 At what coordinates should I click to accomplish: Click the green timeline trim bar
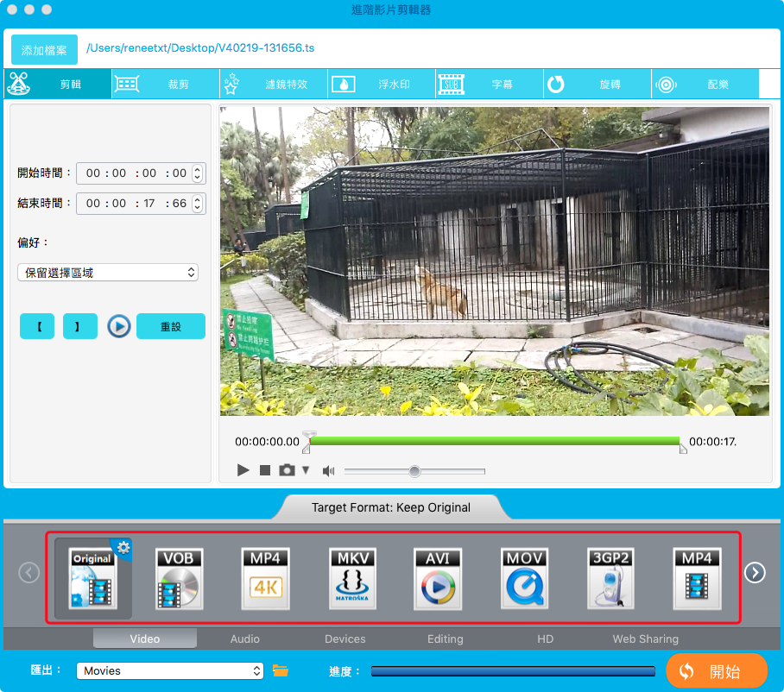click(495, 441)
